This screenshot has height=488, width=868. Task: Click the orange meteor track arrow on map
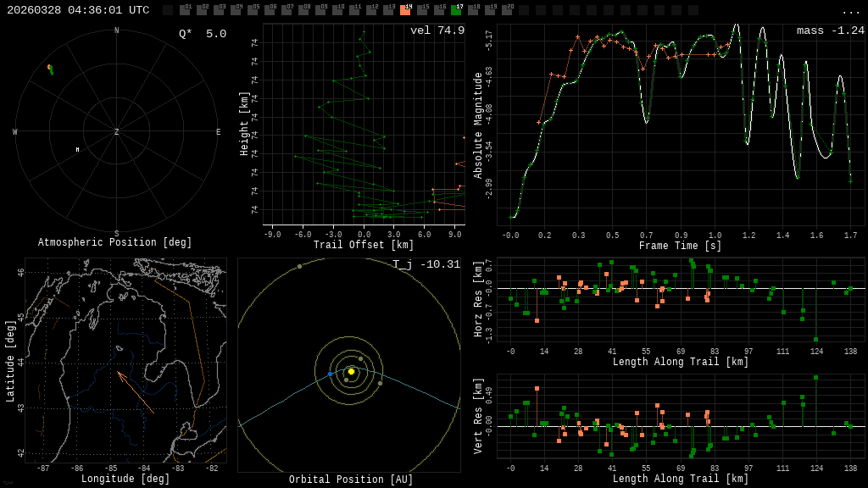point(135,391)
